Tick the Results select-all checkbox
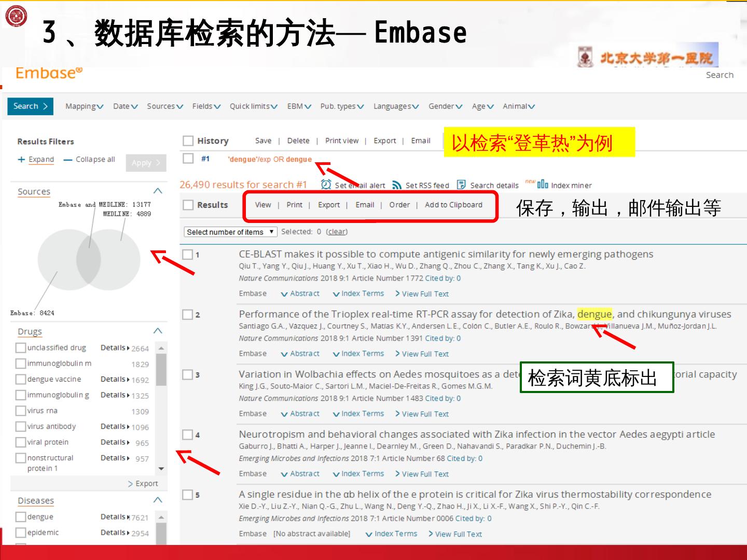 [x=188, y=205]
